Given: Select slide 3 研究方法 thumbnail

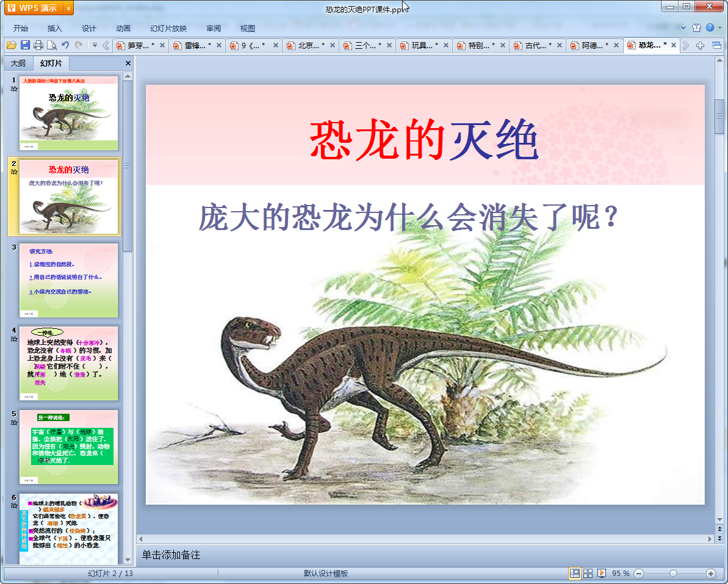Looking at the screenshot, I should click(69, 280).
